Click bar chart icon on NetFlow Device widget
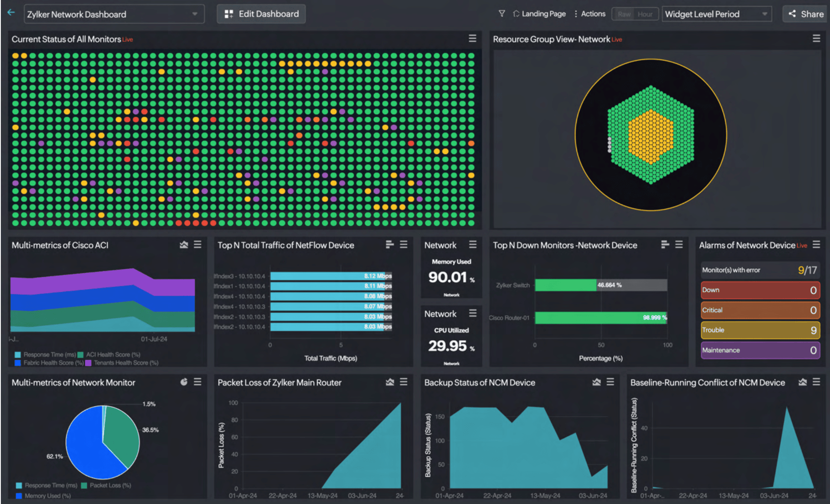The image size is (830, 504). click(389, 245)
